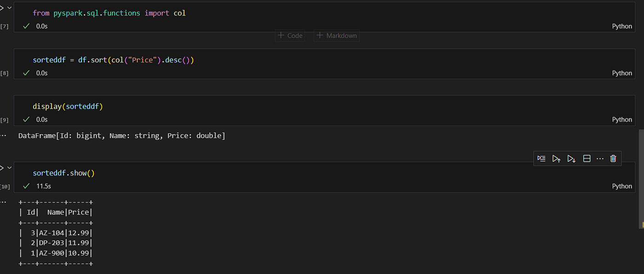Add a new Markdown cell
This screenshot has height=274, width=644.
[x=337, y=35]
